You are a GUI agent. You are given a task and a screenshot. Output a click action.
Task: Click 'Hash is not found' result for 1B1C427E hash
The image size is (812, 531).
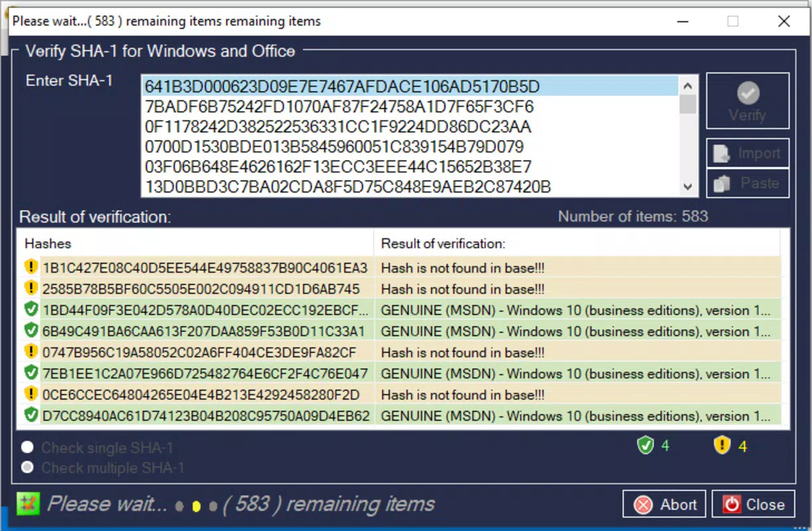pyautogui.click(x=463, y=268)
